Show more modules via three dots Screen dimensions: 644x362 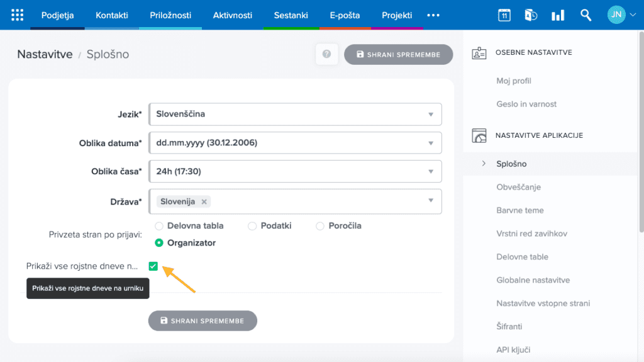click(433, 15)
